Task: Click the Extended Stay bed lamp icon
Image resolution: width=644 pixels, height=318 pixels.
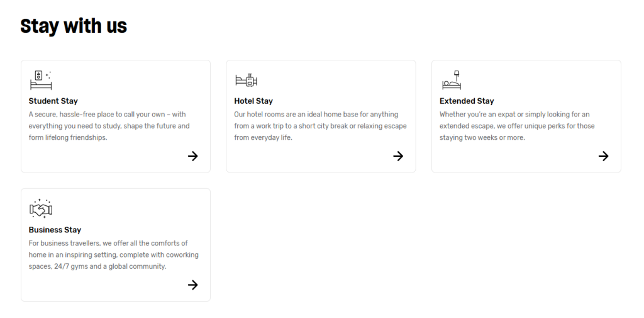Action: [x=452, y=80]
